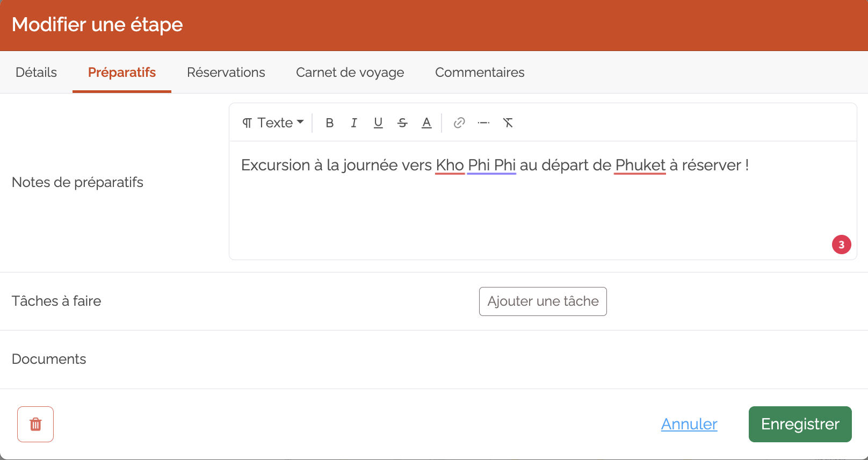Save changes with the Enregistrer button
The width and height of the screenshot is (868, 460).
pos(800,424)
